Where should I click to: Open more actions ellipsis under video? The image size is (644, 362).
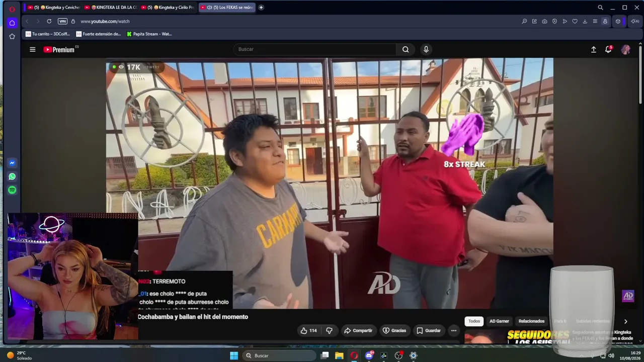tap(454, 330)
